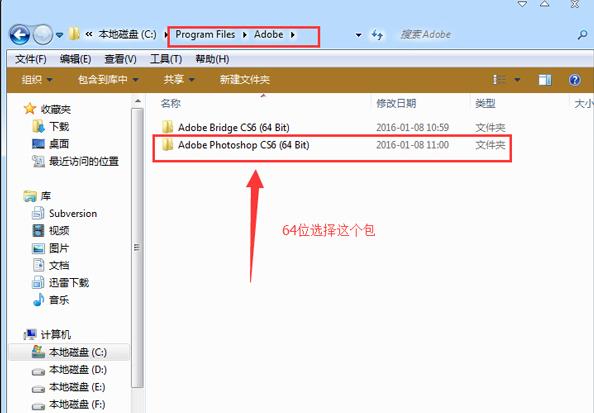The width and height of the screenshot is (594, 413).
Task: Click the navigation pane scroll-up arrow
Action: 138,101
